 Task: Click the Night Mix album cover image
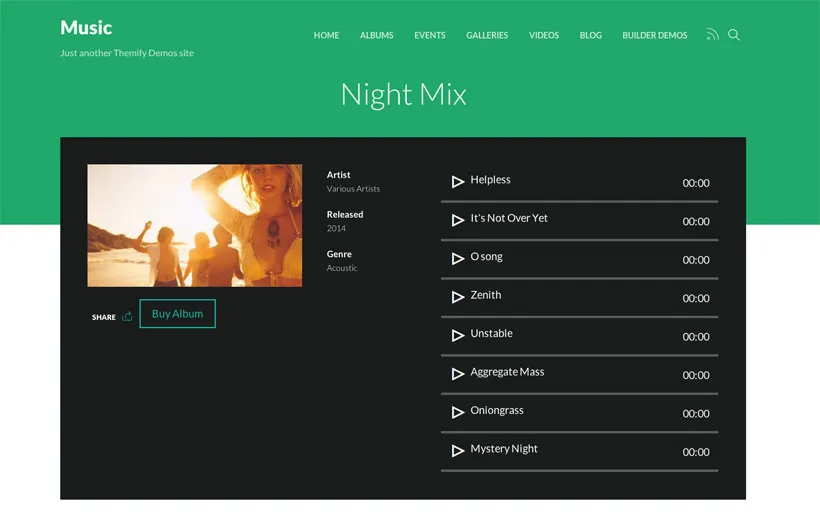(194, 225)
